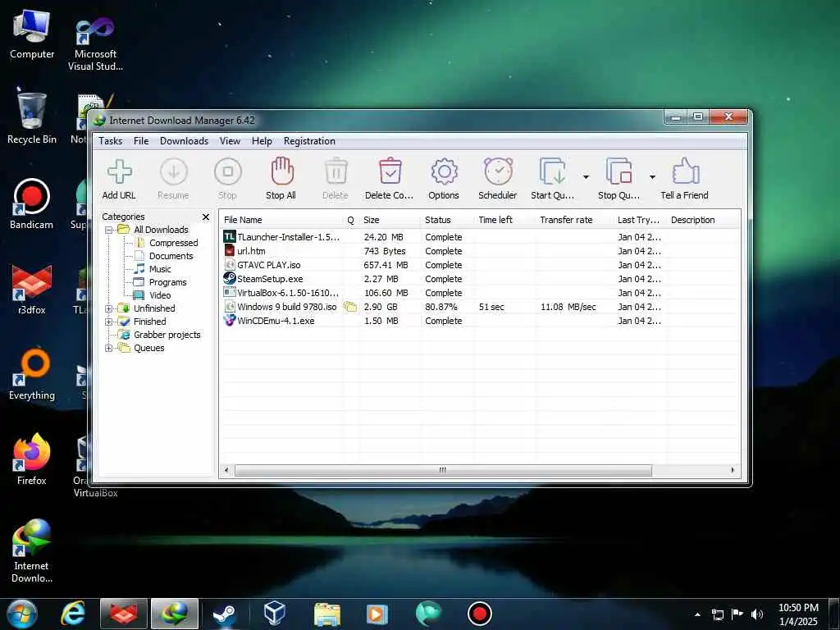The height and width of the screenshot is (630, 840).
Task: Open the dropdown arrow beside Start Queue
Action: pos(586,177)
